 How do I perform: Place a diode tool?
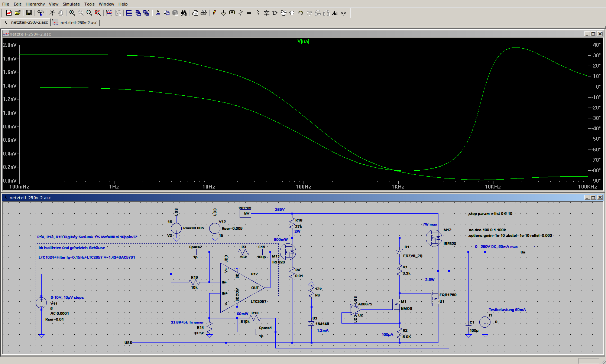pyautogui.click(x=266, y=13)
